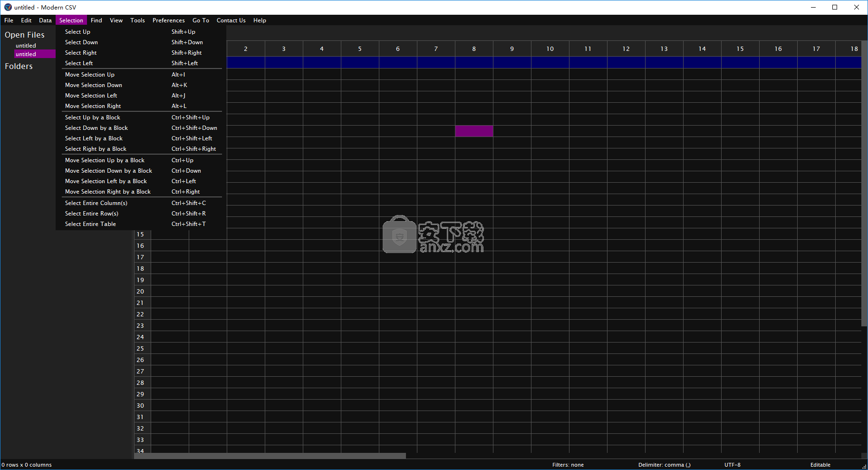Open the View menu

pos(116,20)
